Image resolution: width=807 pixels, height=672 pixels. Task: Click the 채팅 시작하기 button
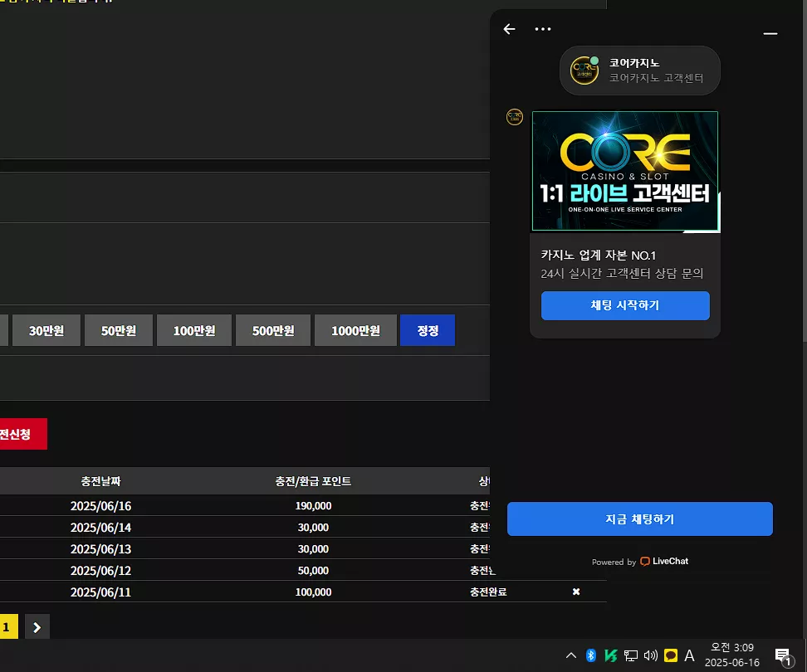tap(625, 305)
